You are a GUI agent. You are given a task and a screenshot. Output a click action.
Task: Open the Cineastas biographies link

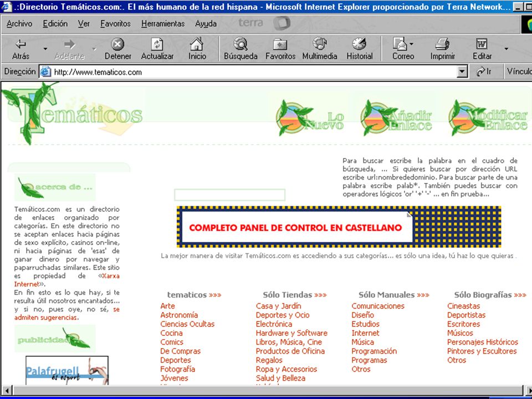pos(463,306)
